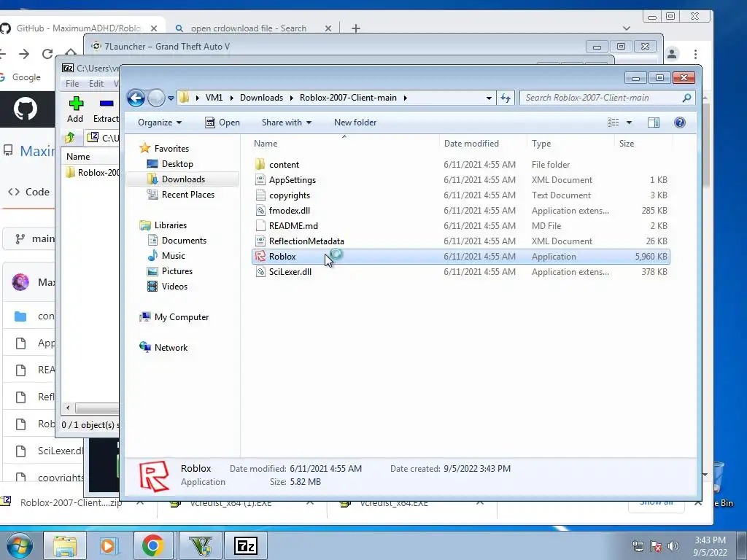Open the Pictures library

click(x=177, y=271)
